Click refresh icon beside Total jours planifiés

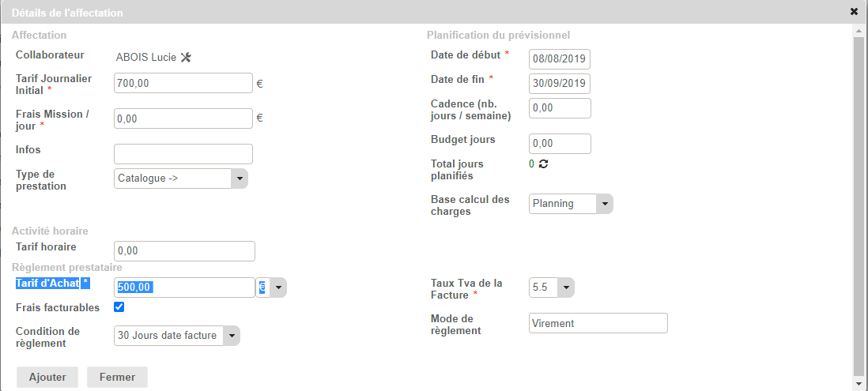543,164
